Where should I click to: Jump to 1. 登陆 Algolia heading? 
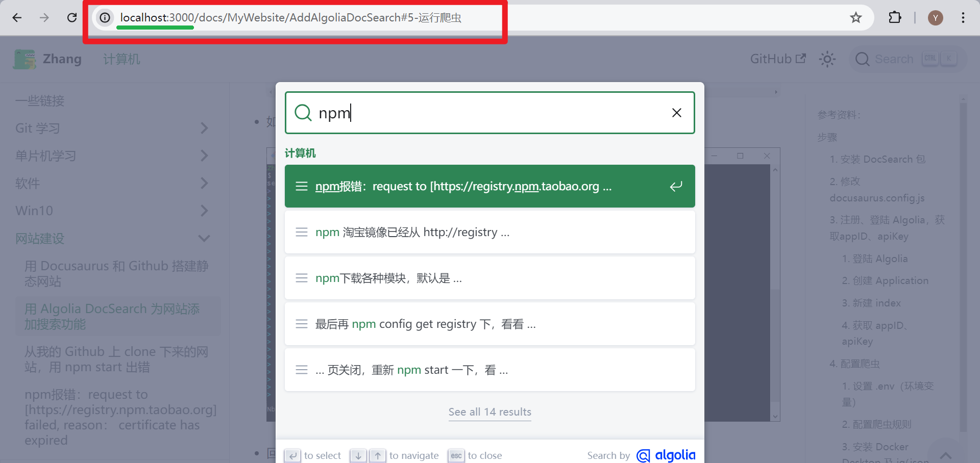[x=875, y=259]
